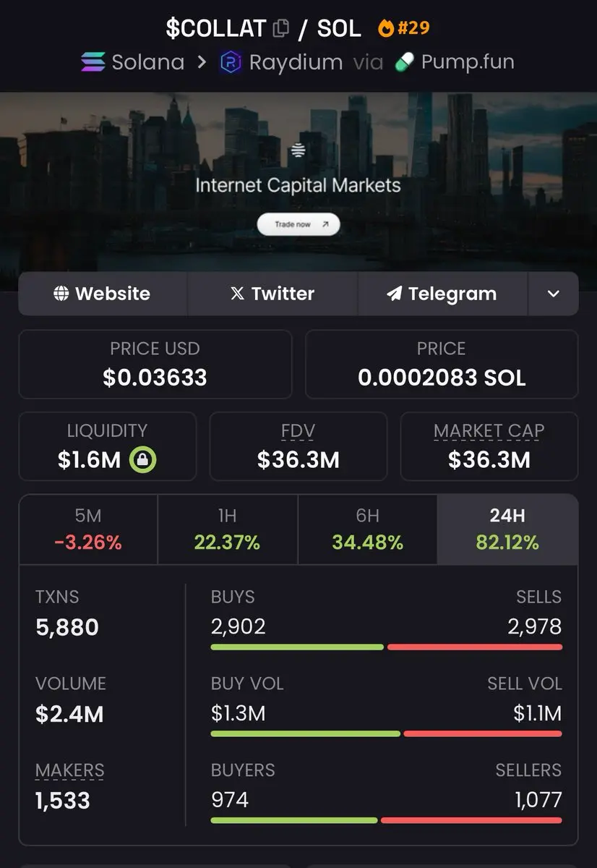Switch to the 5M timeframe tab
The width and height of the screenshot is (597, 868).
(x=88, y=529)
